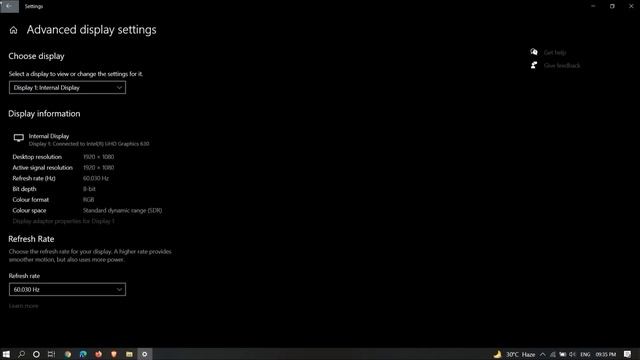Open Task View on the taskbar
640x360 pixels.
[x=51, y=354]
